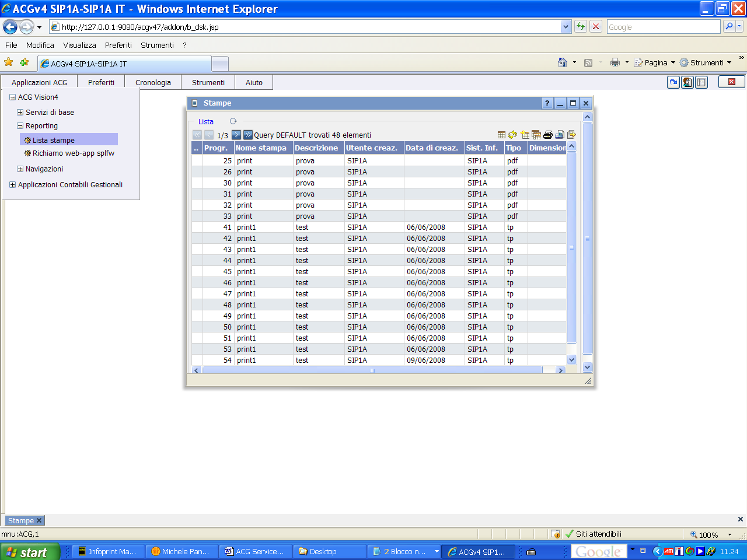Open the IE File menu
This screenshot has width=747, height=560.
click(x=11, y=45)
